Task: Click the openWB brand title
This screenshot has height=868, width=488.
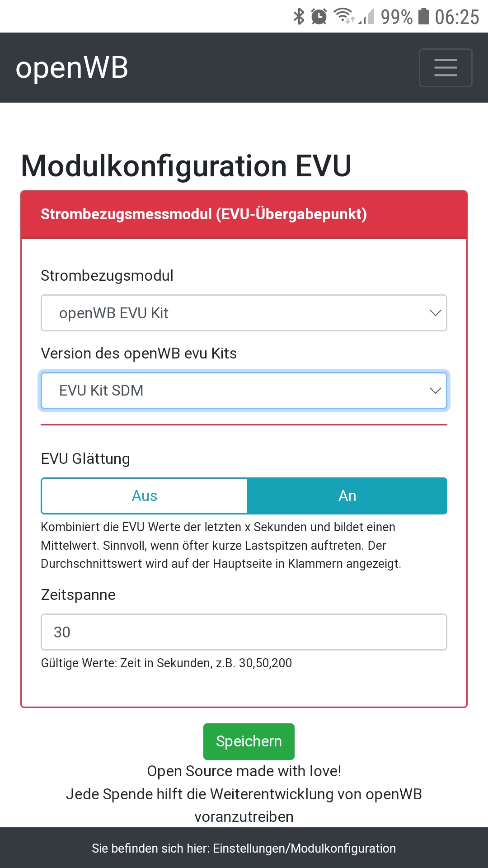Action: tap(72, 68)
